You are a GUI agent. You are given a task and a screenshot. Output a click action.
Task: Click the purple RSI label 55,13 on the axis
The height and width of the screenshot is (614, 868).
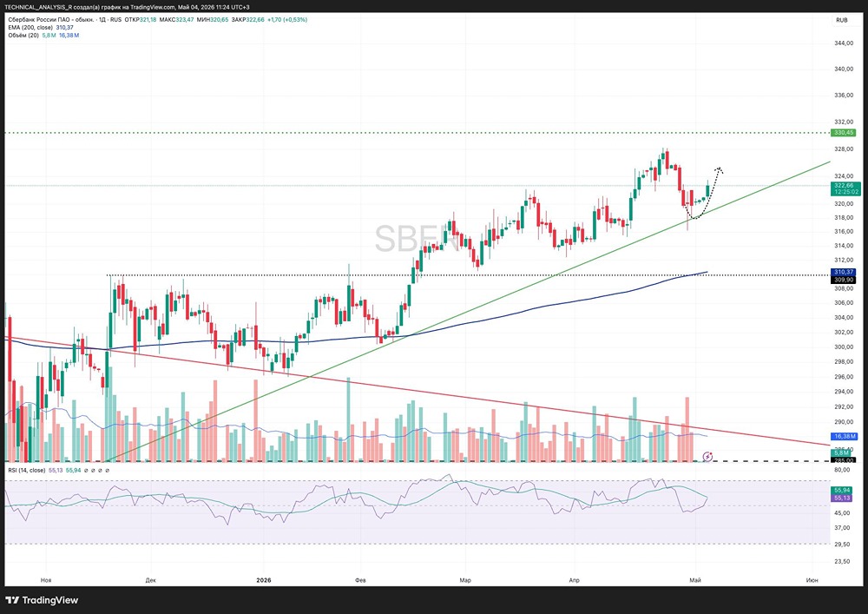click(842, 498)
